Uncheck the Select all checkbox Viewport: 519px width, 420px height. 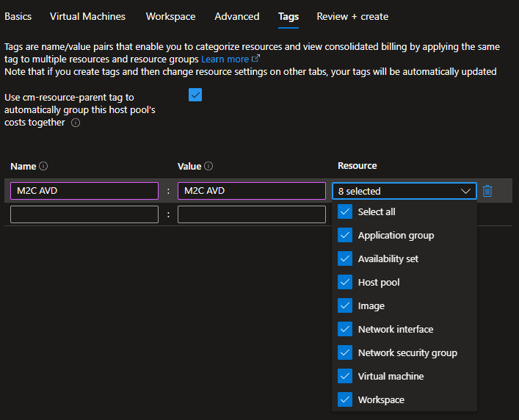pos(345,212)
